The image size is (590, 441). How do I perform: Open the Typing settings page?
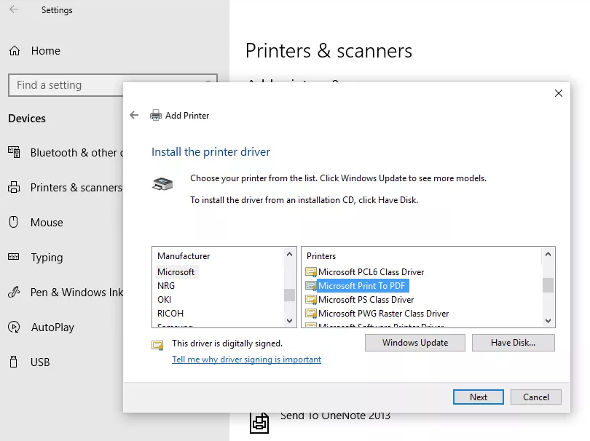36,257
